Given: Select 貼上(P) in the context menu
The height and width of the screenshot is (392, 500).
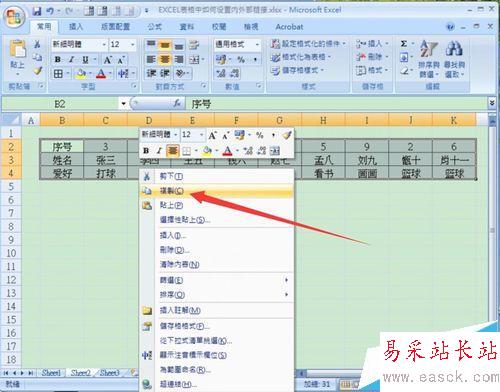Looking at the screenshot, I should [x=217, y=205].
